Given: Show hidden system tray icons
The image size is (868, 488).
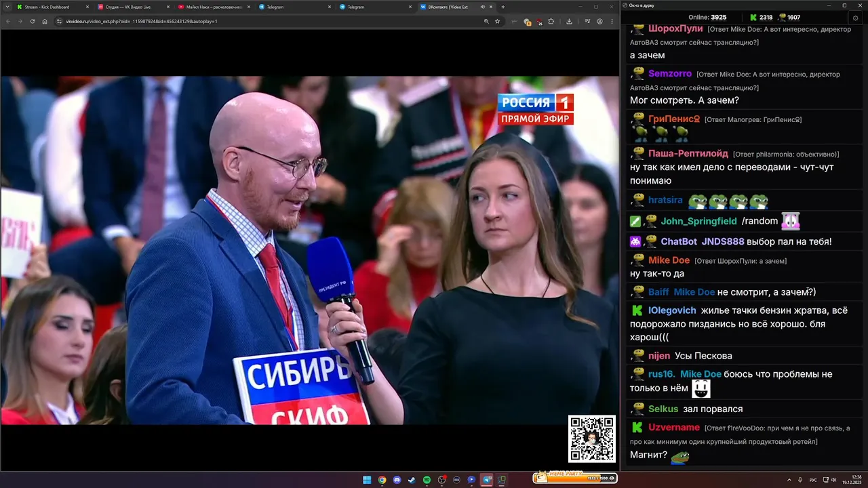Looking at the screenshot, I should tap(789, 480).
